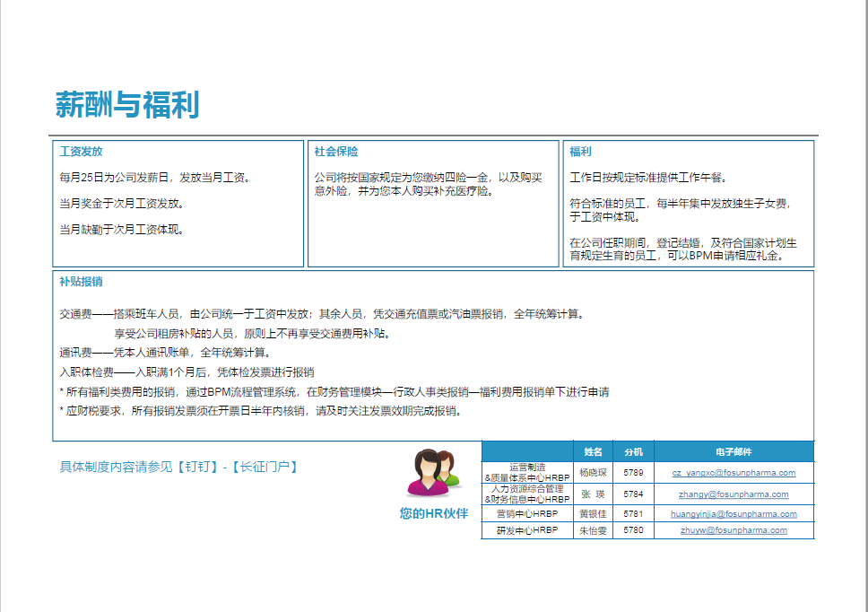Viewport: 868px width, 612px height.
Task: Click the name cell 杨晓琛
Action: click(593, 473)
